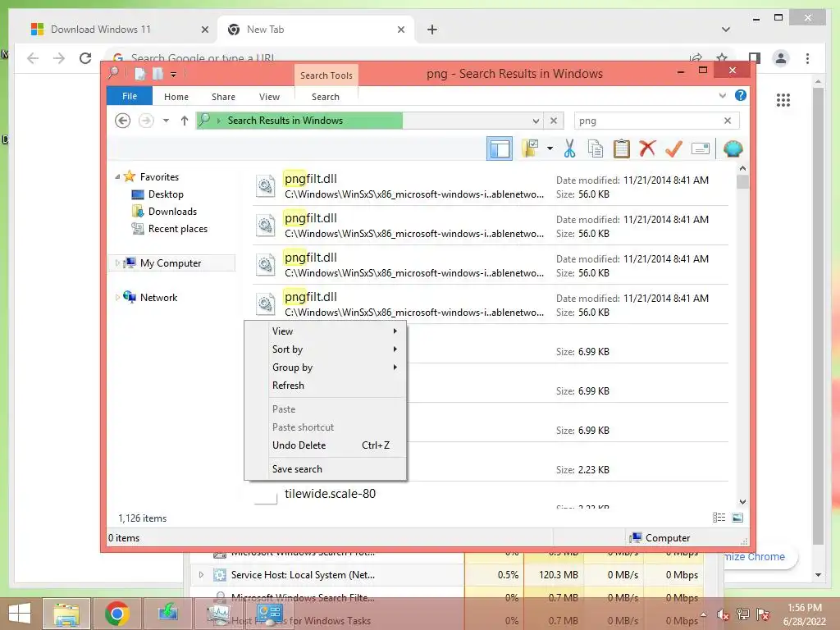The image size is (840, 630).
Task: Clear the png search text with X
Action: 728,121
